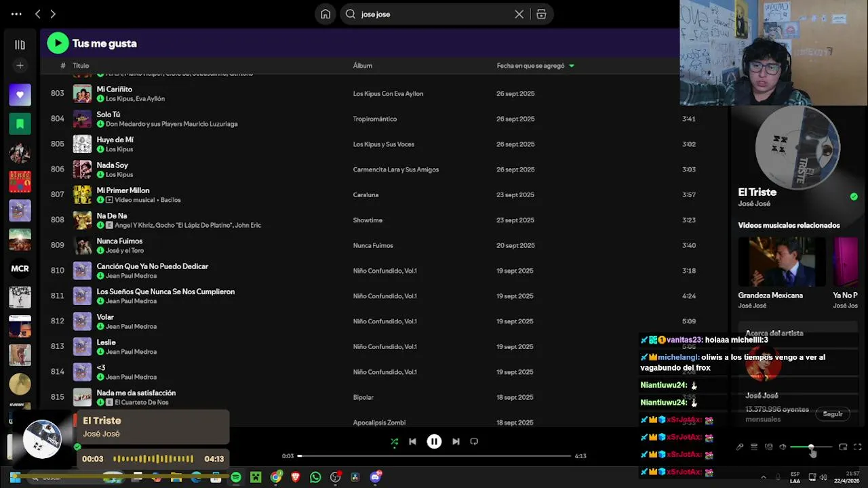Select track 'Leslie'
The width and height of the screenshot is (868, 488).
[106, 342]
